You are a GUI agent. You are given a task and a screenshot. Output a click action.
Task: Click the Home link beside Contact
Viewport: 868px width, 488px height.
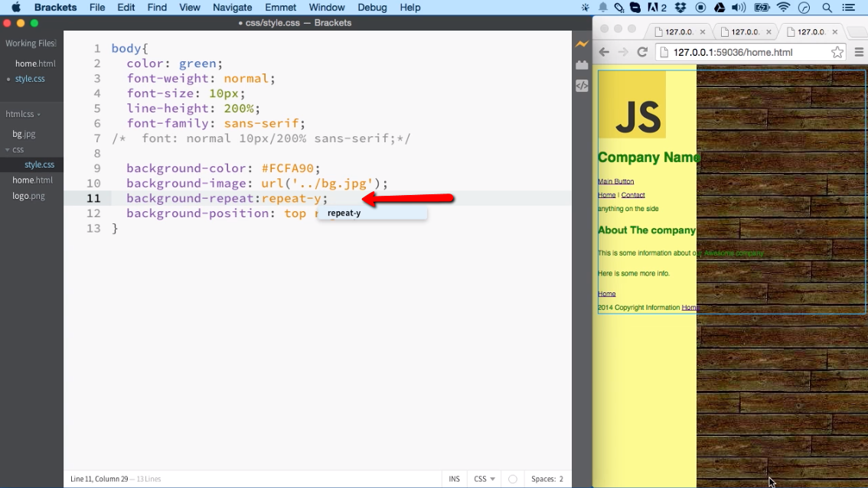pos(607,195)
